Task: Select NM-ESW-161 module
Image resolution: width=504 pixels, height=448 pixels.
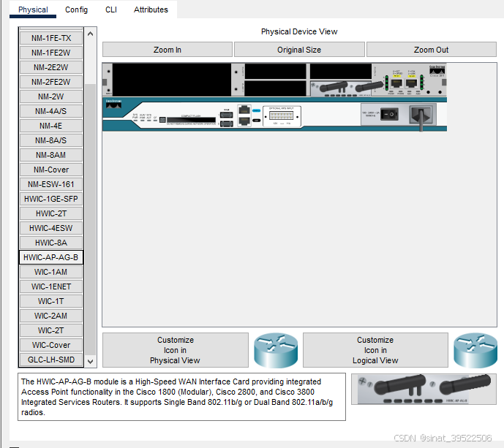Action: coord(51,184)
